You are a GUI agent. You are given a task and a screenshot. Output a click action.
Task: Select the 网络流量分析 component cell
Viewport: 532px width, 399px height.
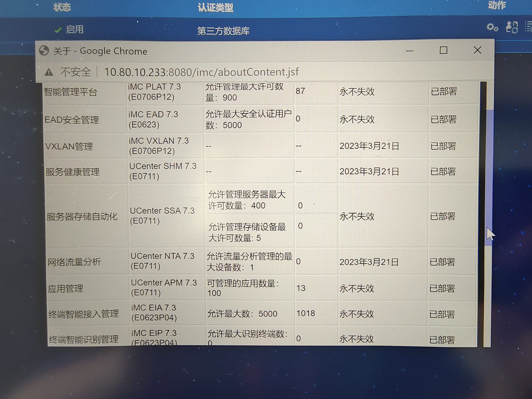click(74, 262)
